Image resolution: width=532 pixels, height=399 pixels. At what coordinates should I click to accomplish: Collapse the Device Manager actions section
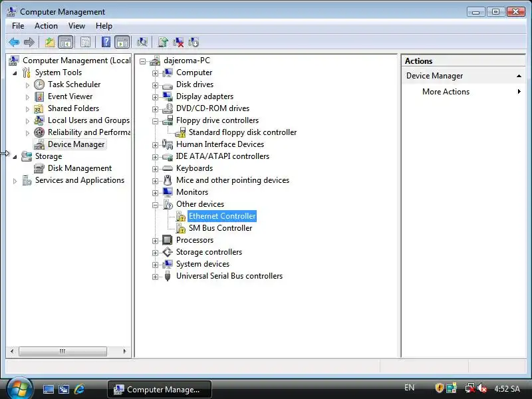pos(519,76)
